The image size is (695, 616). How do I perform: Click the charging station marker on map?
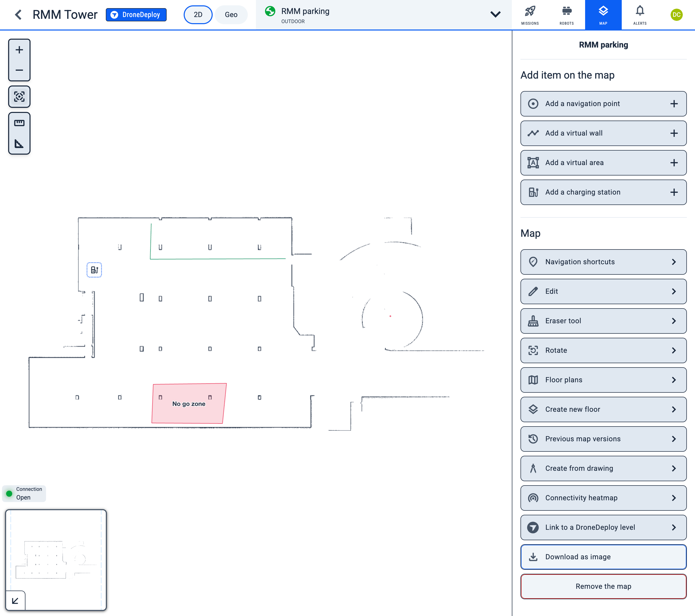pos(94,270)
